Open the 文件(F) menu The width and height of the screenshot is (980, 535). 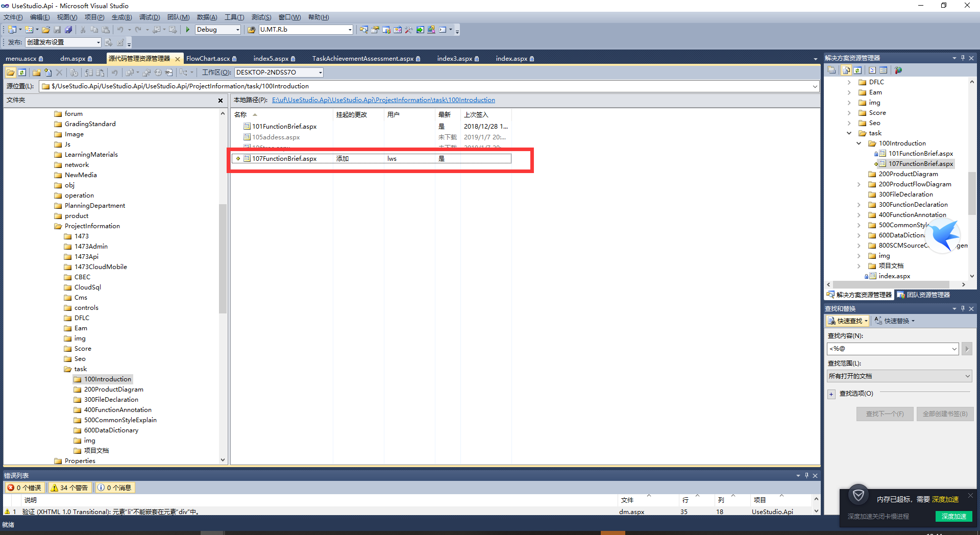[13, 17]
